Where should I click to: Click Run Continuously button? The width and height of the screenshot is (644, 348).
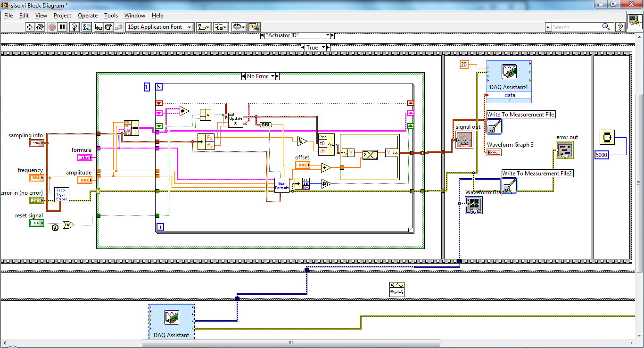pos(40,27)
